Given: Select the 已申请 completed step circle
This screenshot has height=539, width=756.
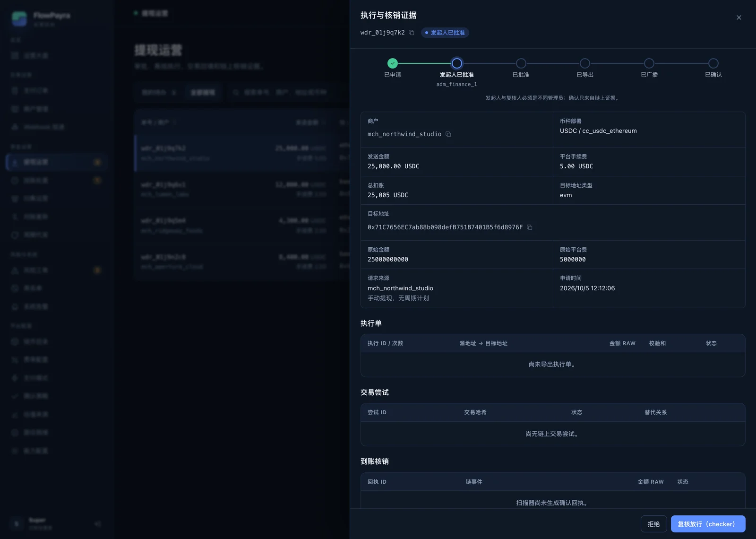Looking at the screenshot, I should click(393, 63).
